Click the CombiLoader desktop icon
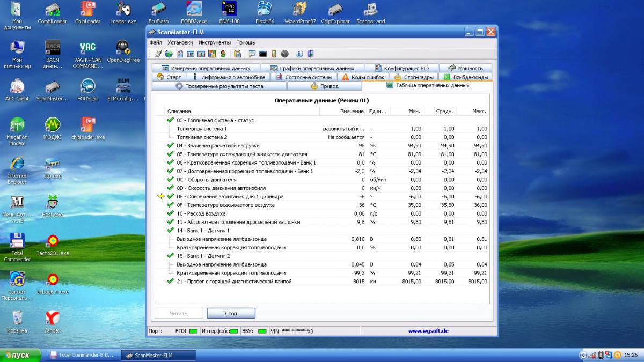Screen dimensions: 644x362 point(52,13)
